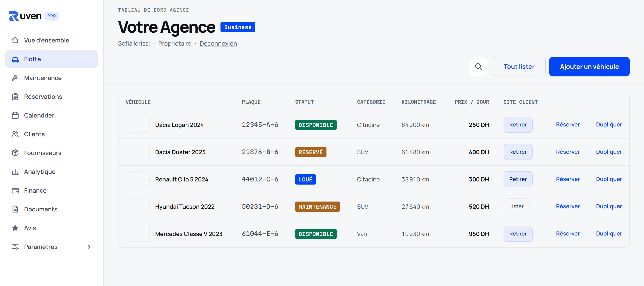The height and width of the screenshot is (286, 644).
Task: Retirer Dacia Logan 2024 from client site
Action: tap(518, 125)
